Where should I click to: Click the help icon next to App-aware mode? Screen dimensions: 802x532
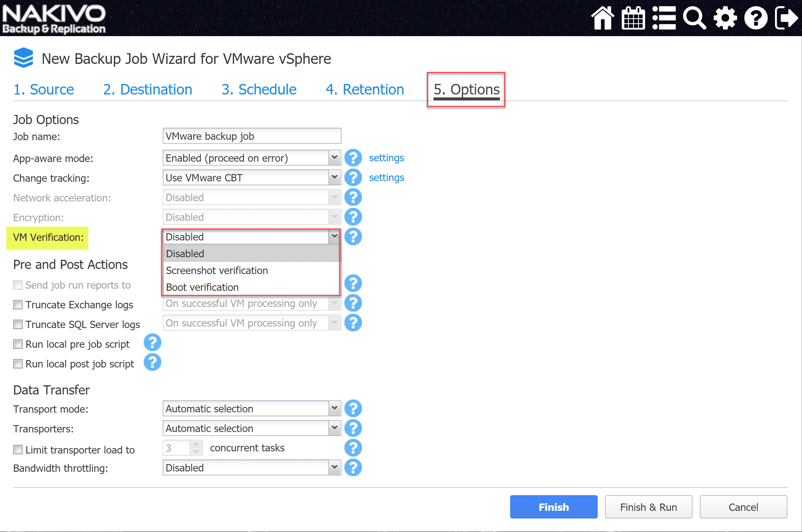pos(353,158)
